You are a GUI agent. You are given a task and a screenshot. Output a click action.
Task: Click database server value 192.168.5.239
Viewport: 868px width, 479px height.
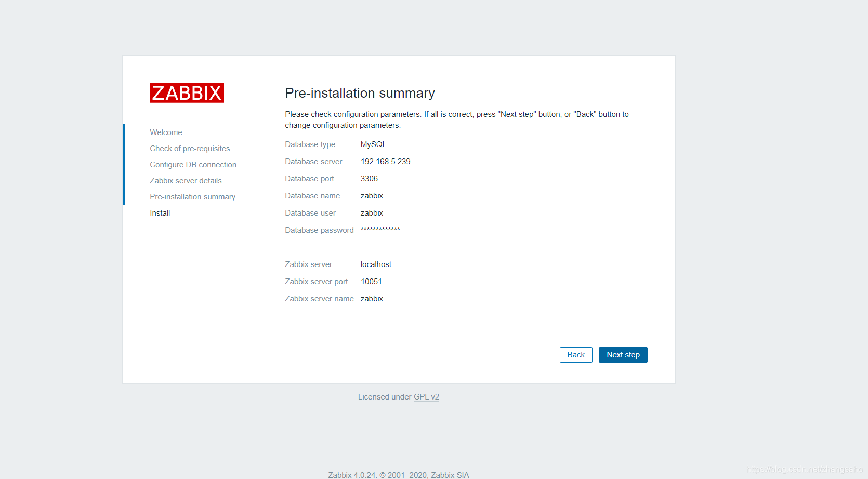pos(385,162)
